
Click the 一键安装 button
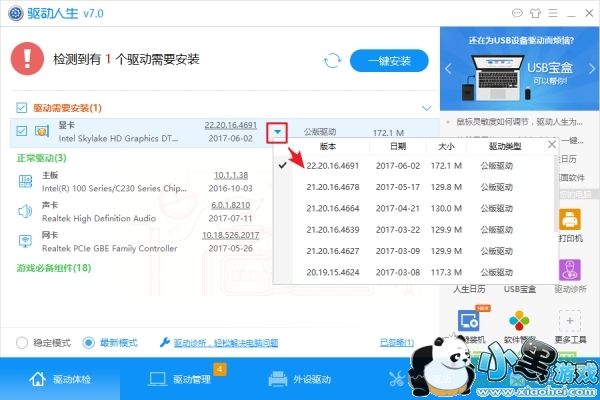click(x=389, y=60)
